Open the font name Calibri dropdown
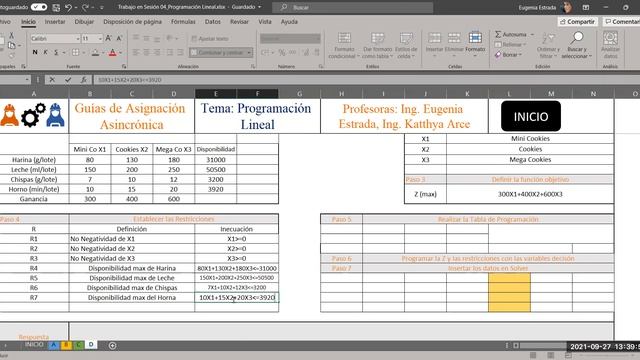Viewport: 640px width, 360px height. (78, 38)
